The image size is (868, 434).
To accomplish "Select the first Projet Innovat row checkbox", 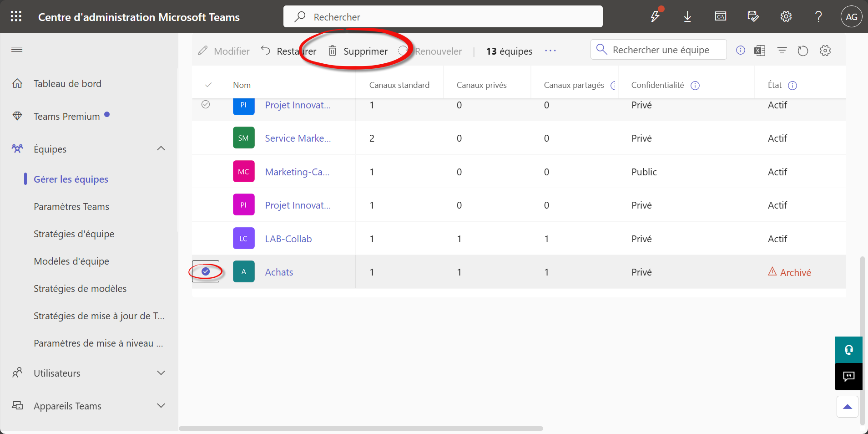I will point(206,105).
